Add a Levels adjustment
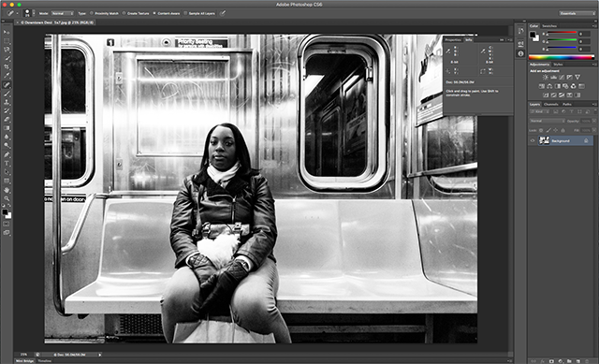Screen dimensions: 599x364 (553, 77)
